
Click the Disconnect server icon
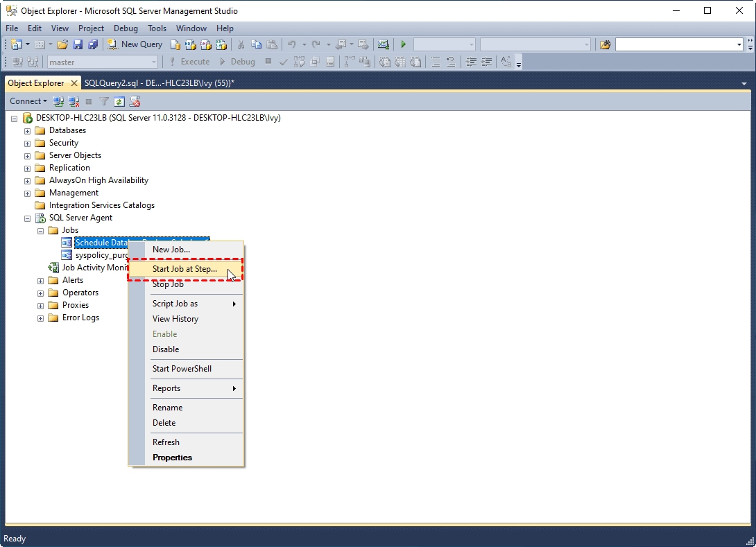pyautogui.click(x=74, y=102)
